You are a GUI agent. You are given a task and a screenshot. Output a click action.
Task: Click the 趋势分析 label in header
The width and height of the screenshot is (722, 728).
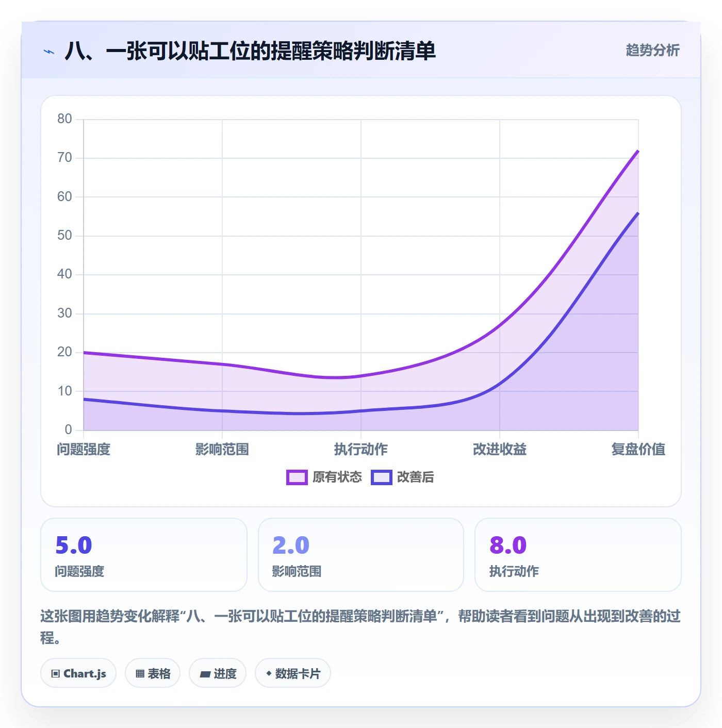[652, 51]
